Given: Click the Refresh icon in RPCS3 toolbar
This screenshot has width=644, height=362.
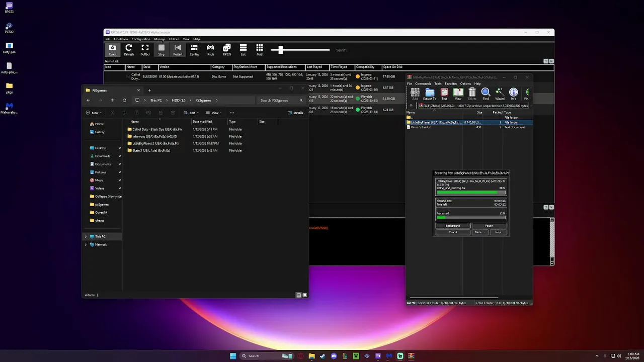Looking at the screenshot, I should [x=129, y=50].
